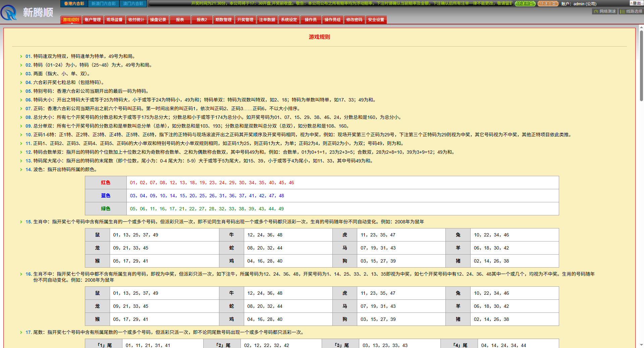Open the 账户管理 menu

pos(93,20)
